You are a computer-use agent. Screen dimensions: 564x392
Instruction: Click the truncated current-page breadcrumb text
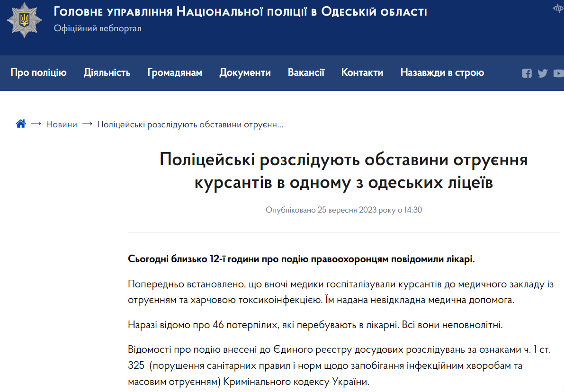190,125
